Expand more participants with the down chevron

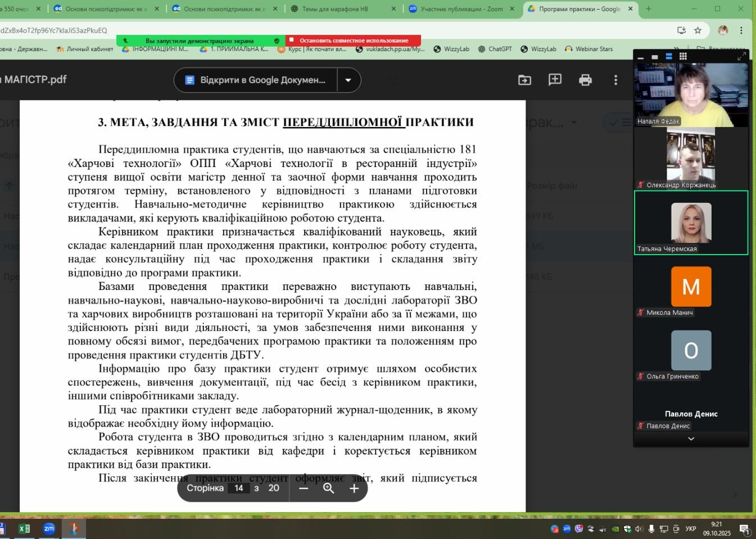[x=691, y=439]
